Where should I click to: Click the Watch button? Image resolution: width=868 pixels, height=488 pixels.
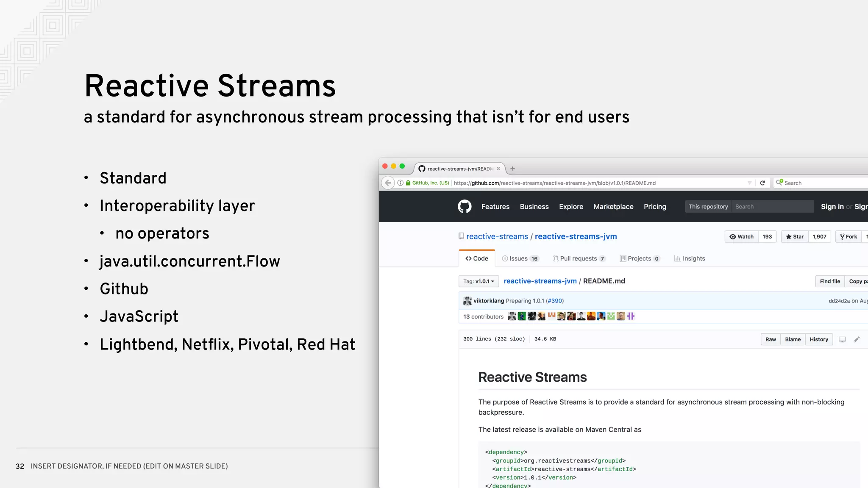[741, 237]
